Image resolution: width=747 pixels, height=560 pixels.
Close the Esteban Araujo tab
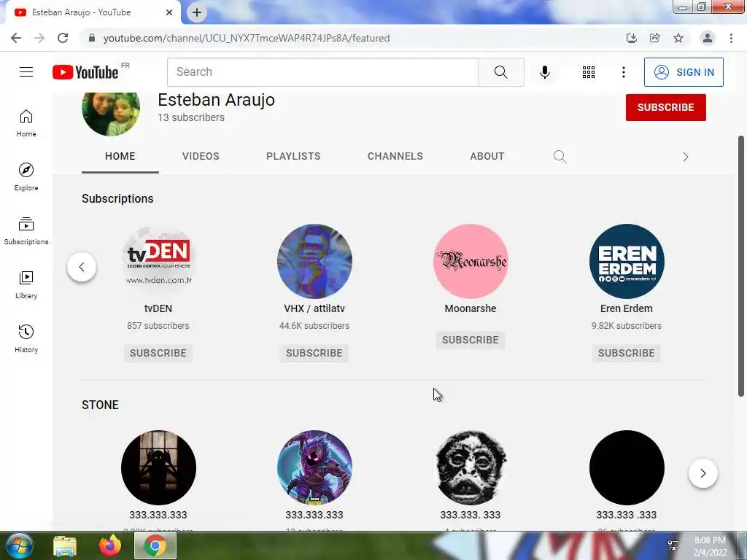tap(169, 12)
